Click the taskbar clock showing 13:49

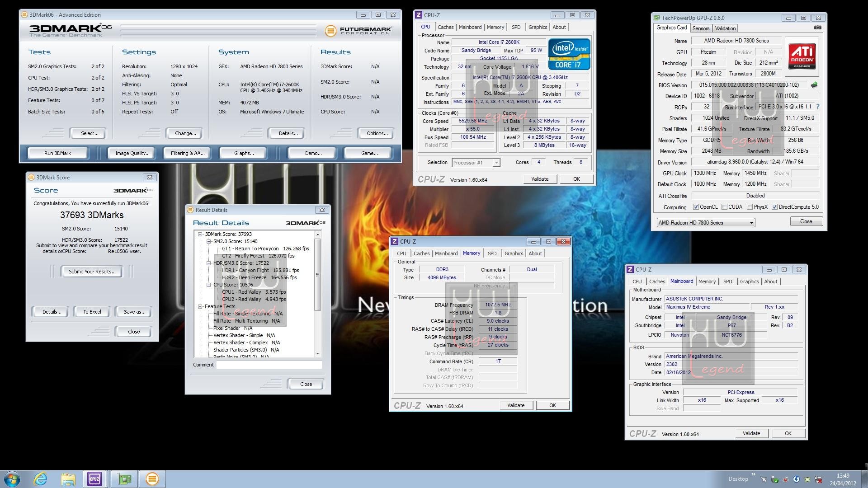(x=843, y=479)
